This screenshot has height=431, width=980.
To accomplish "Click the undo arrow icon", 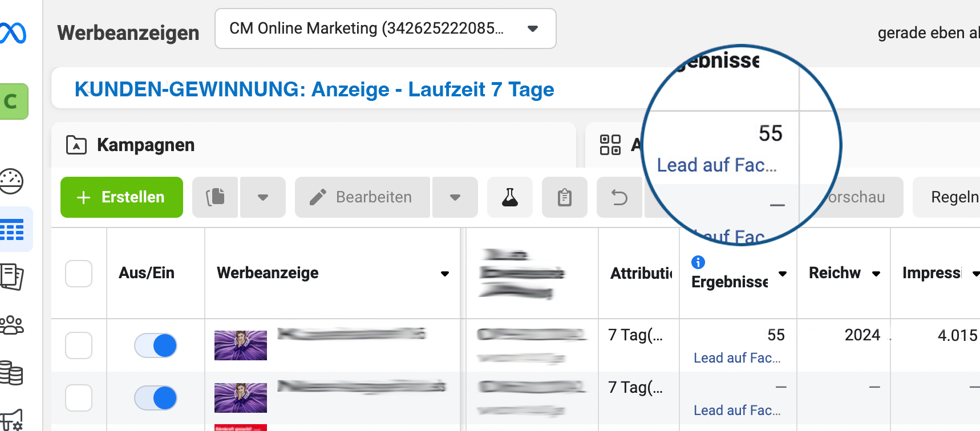I will 619,197.
